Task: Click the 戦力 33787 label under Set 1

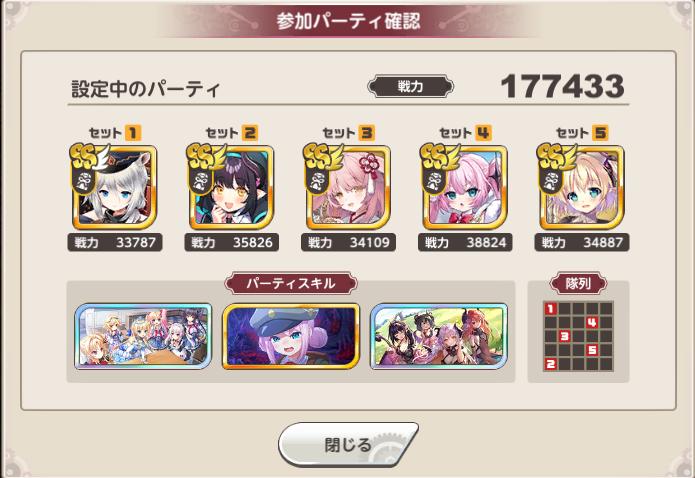Action: (115, 243)
